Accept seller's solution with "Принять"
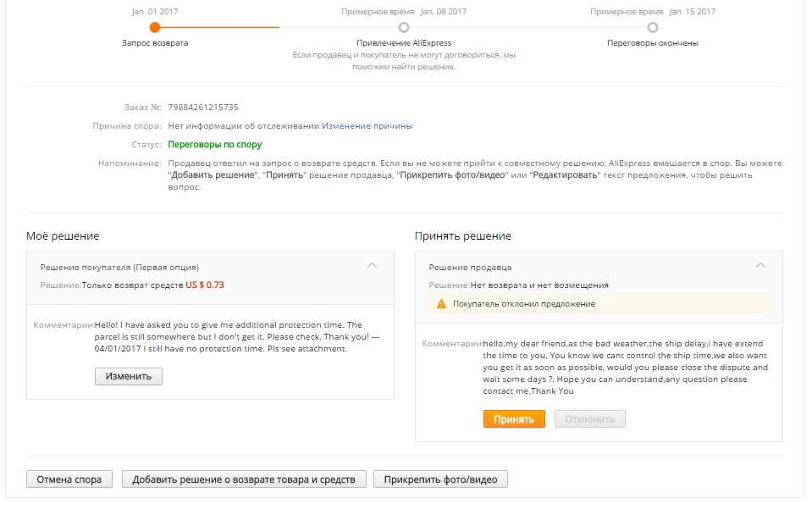This screenshot has width=812, height=509. point(514,419)
